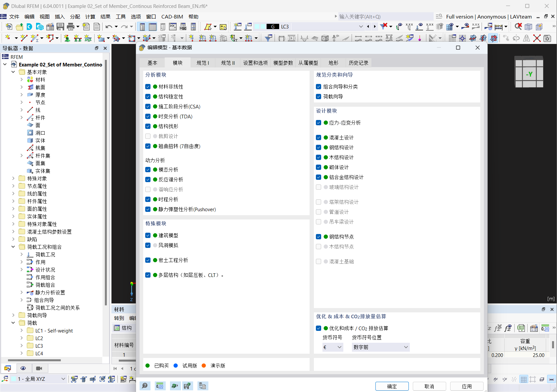Click the Print icon in the toolbar
Image resolution: width=557 pixels, height=392 pixels.
pyautogui.click(x=70, y=27)
